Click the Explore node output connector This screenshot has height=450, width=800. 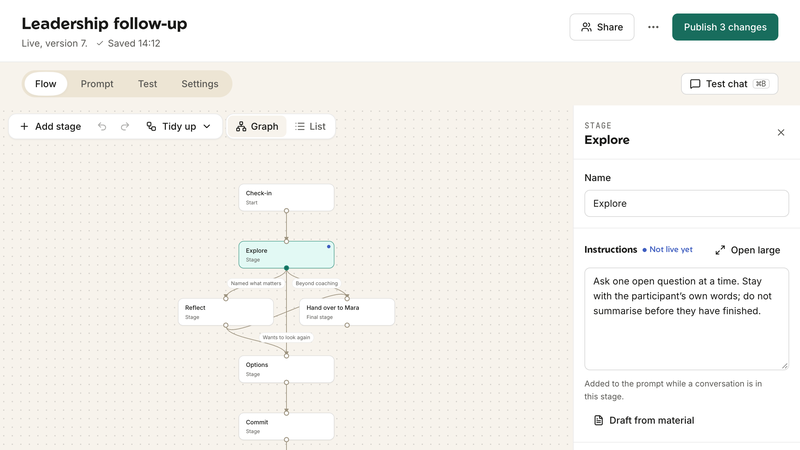click(286, 268)
